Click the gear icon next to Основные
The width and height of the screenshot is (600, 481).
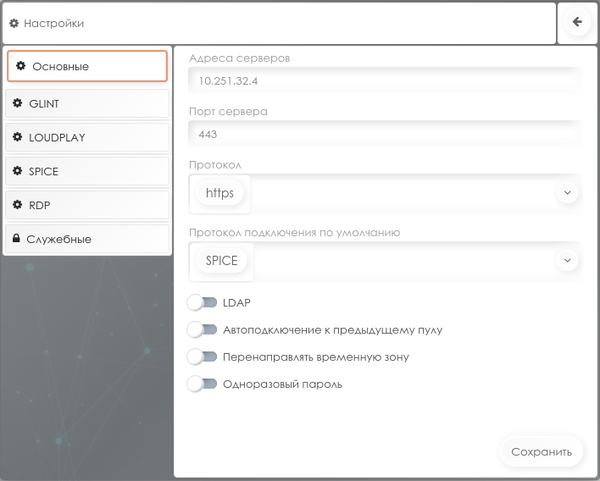[21, 66]
